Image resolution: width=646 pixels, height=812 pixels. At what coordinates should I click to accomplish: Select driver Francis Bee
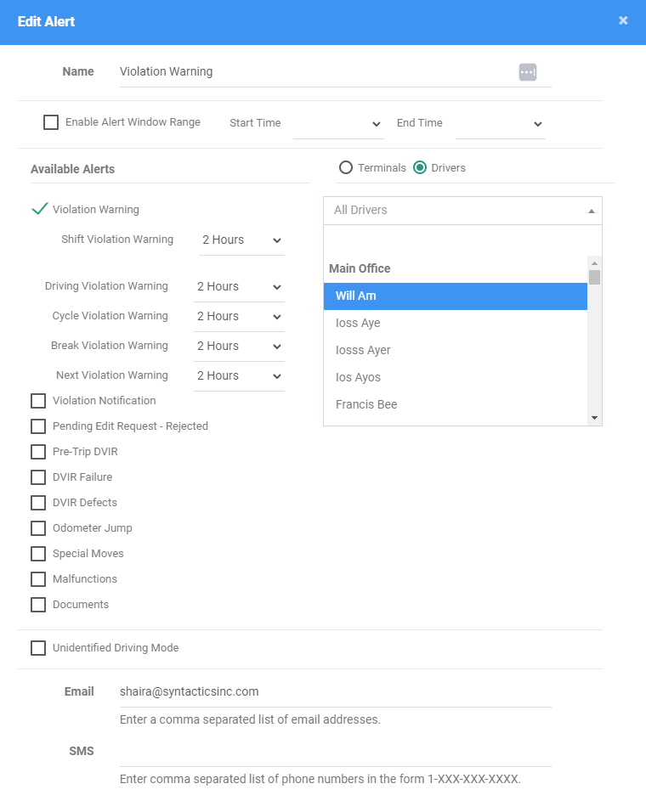pos(456,404)
